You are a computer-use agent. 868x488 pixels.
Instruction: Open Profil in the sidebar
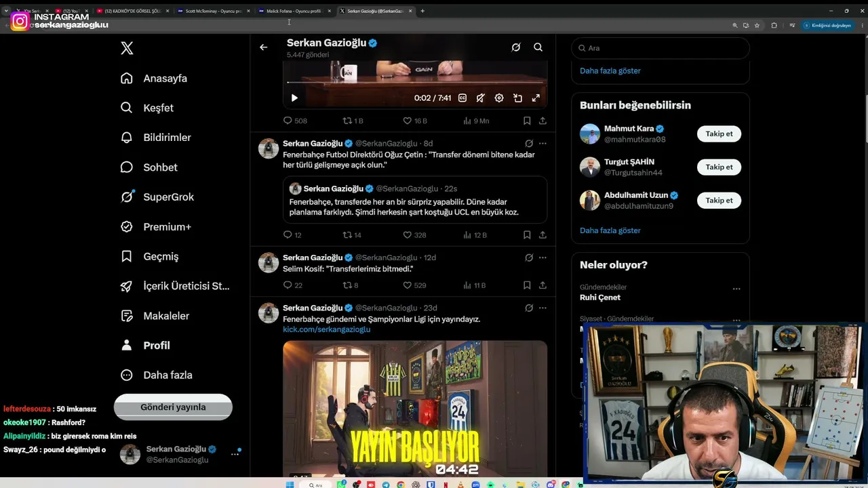click(145, 346)
